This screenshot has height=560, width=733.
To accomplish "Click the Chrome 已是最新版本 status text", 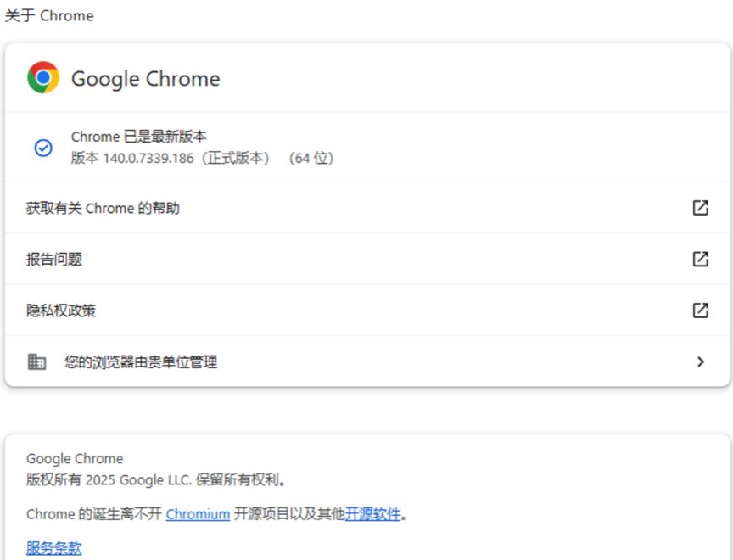I will [138, 137].
